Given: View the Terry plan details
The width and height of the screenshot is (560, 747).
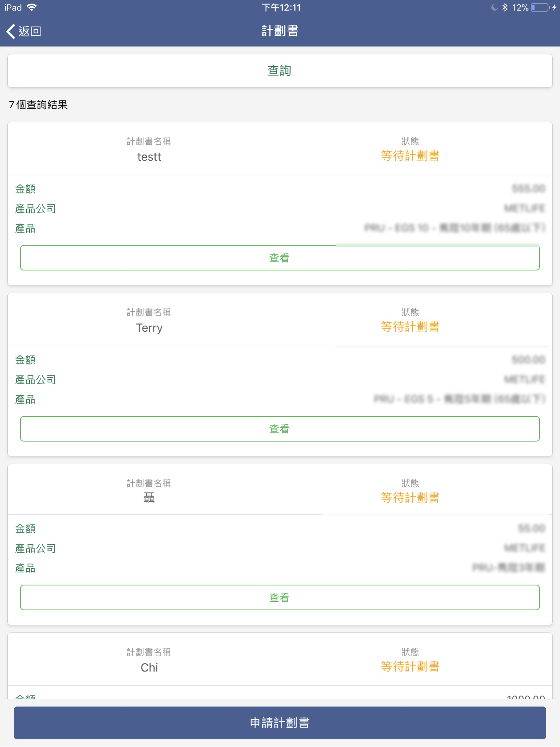Looking at the screenshot, I should tap(280, 428).
